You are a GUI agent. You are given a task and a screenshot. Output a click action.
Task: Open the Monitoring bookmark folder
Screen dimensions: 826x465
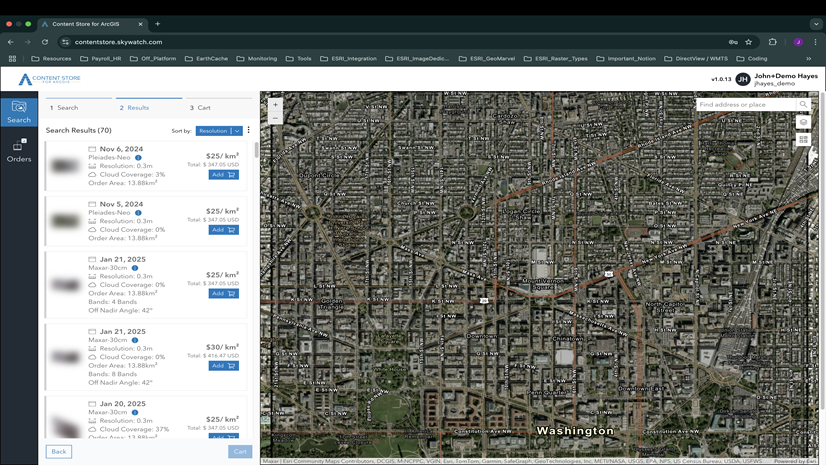tap(257, 58)
